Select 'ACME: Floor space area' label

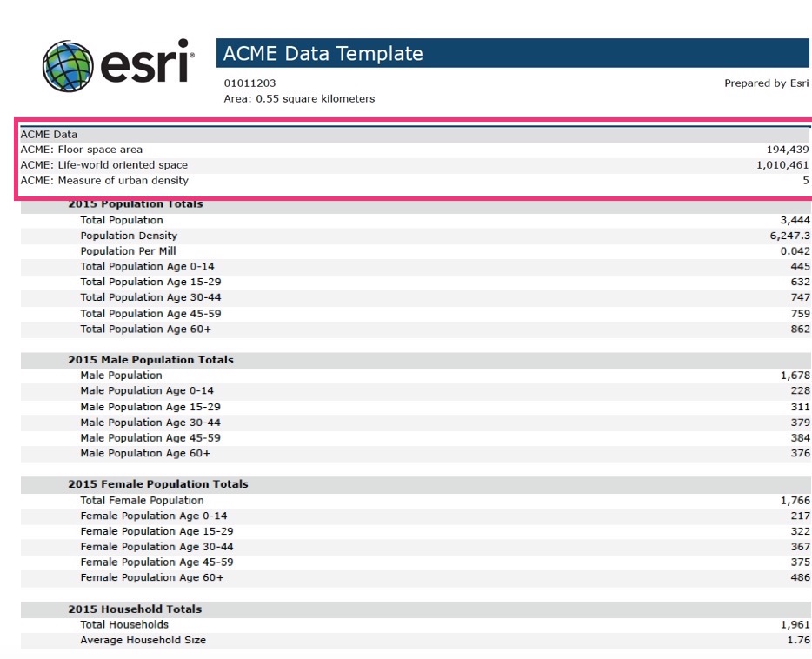[82, 150]
